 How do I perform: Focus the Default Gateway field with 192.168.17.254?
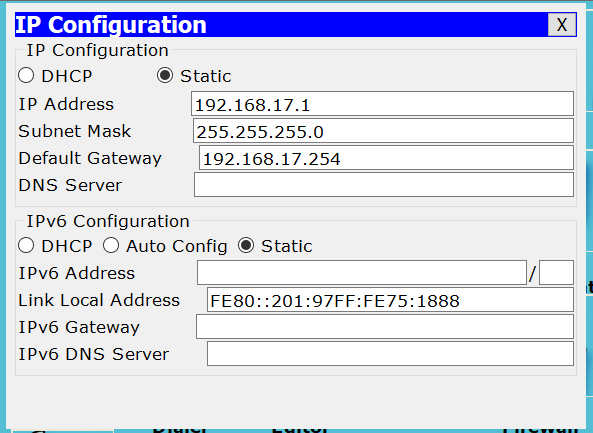[x=387, y=158]
